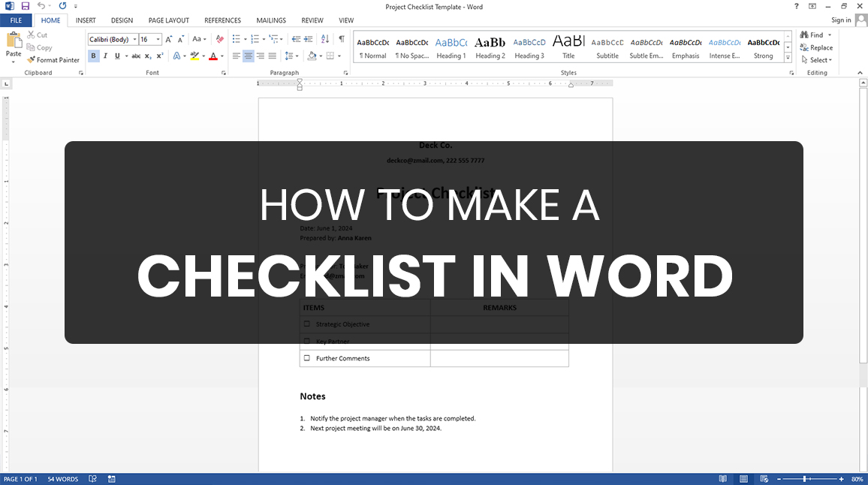Apply red font color

click(x=213, y=56)
